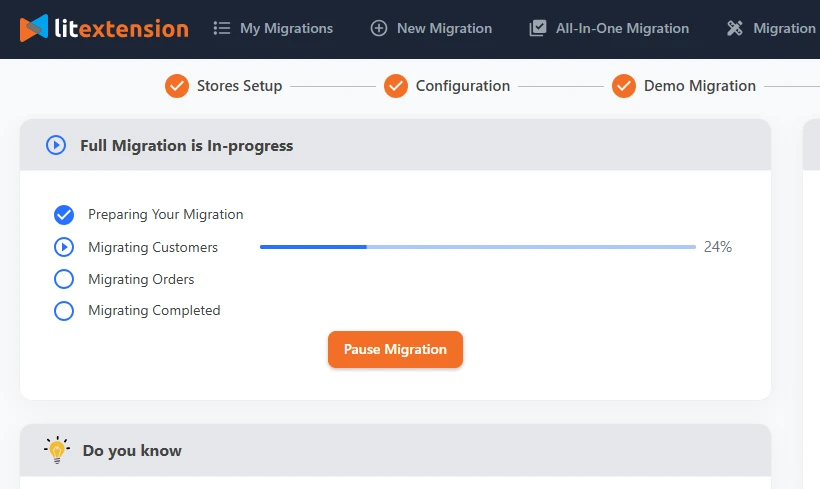Click the empty circle beside Migrating Orders
The height and width of the screenshot is (489, 820).
[64, 279]
